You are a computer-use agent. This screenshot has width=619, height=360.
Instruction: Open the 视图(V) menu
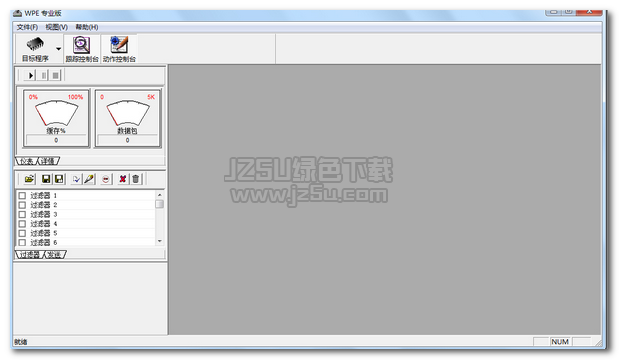pyautogui.click(x=56, y=27)
